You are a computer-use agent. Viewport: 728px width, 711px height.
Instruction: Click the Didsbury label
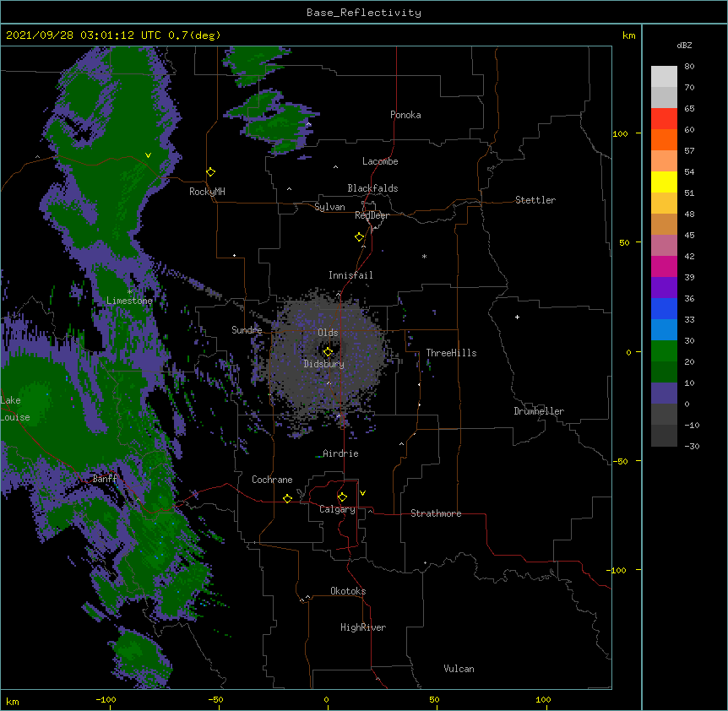pyautogui.click(x=324, y=364)
